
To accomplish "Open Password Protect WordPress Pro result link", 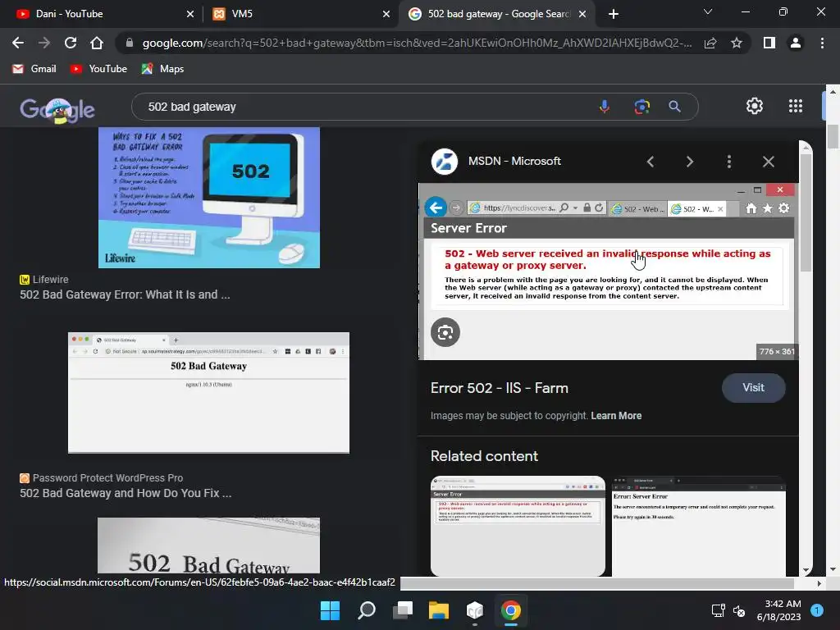I will (x=126, y=493).
